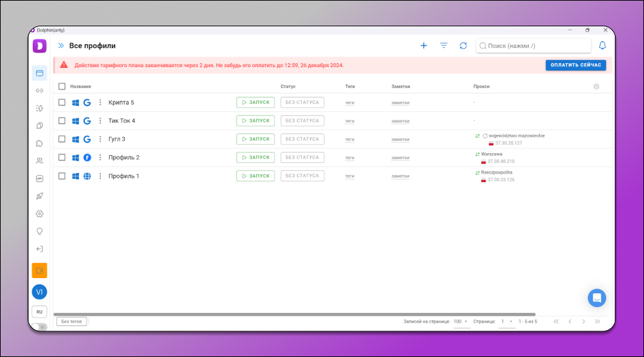The height and width of the screenshot is (357, 644).
Task: Open three-dot menu for Гугл 3
Action: tap(101, 139)
